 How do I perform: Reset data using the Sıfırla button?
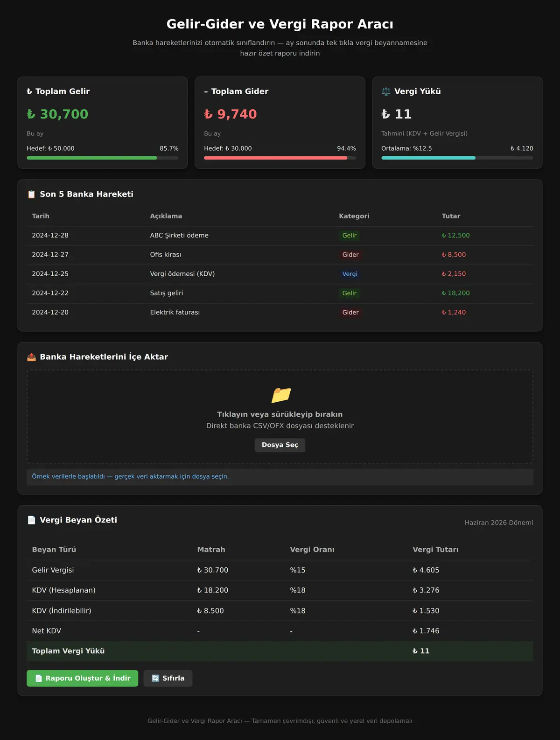[x=168, y=678]
